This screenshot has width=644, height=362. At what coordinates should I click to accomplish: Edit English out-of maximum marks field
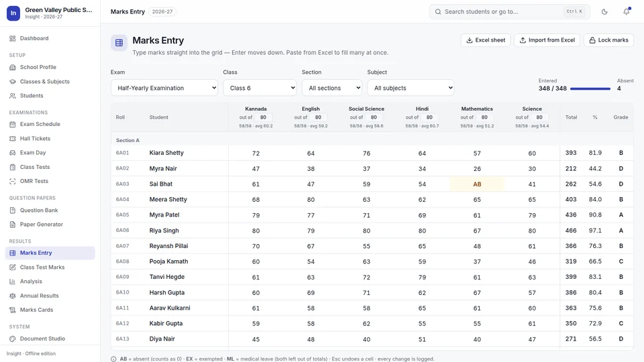(318, 117)
